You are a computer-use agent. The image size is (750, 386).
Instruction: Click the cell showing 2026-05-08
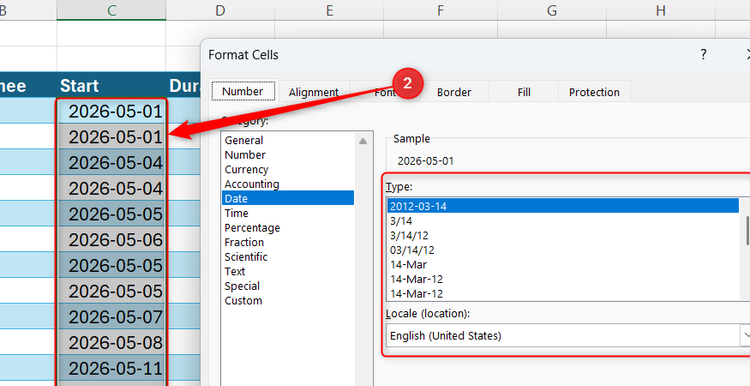[111, 342]
